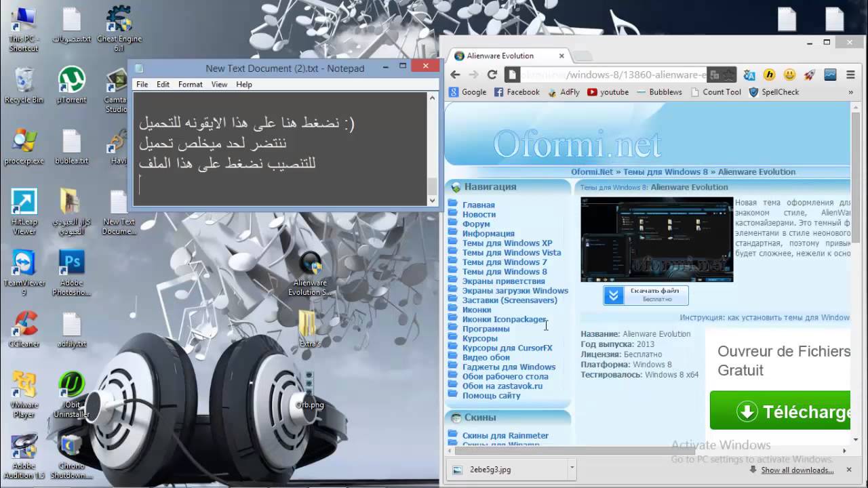Open Курсоры для CursorFX link
Image resolution: width=868 pixels, height=488 pixels.
pos(507,348)
